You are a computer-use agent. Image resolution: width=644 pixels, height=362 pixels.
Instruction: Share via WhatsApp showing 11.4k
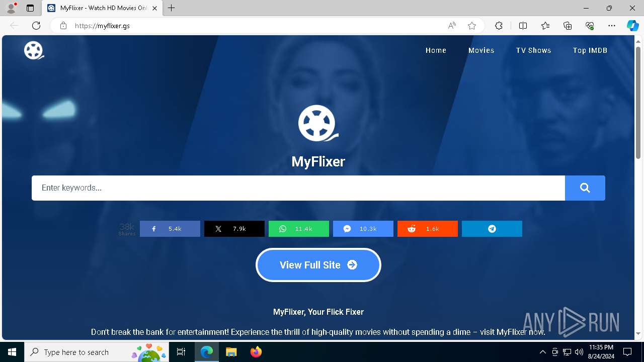pyautogui.click(x=299, y=229)
